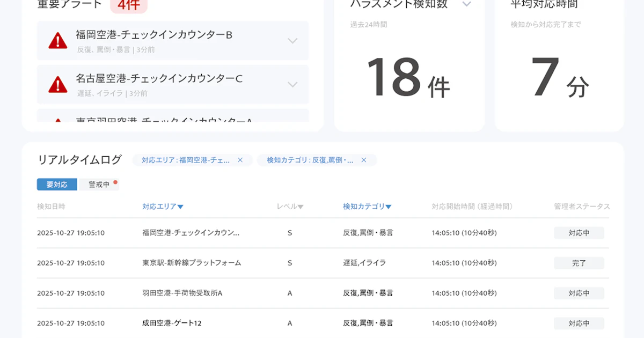
Task: Click sort arrow on 検知カテゴリ column
Action: tap(389, 206)
